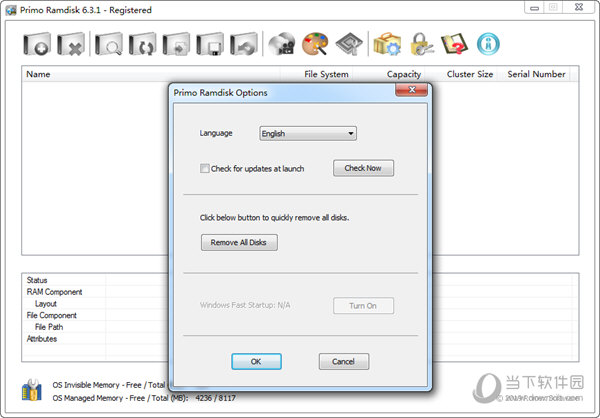The image size is (600, 418).
Task: Click the disk icon with floppy save symbol
Action: pos(210,44)
